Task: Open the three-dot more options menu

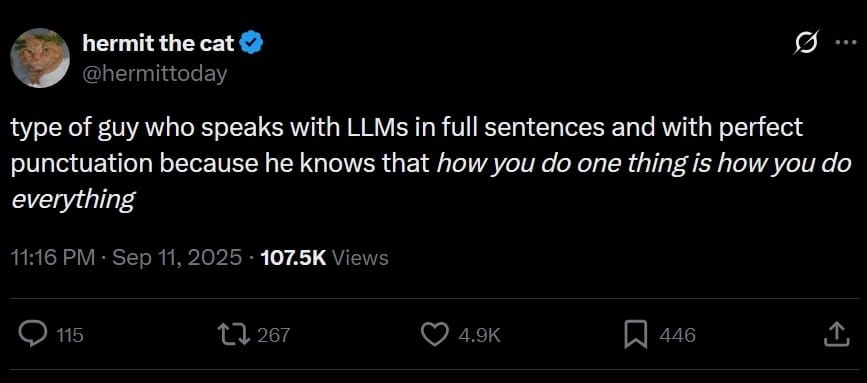Action: [845, 44]
